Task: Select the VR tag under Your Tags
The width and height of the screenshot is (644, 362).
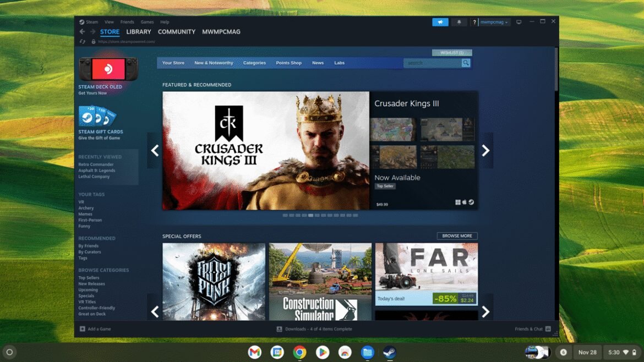Action: click(80, 202)
